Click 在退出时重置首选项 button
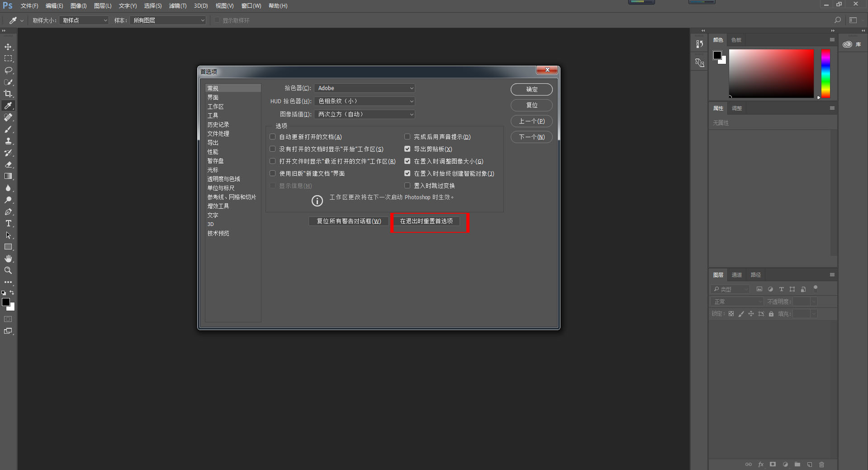 [426, 221]
